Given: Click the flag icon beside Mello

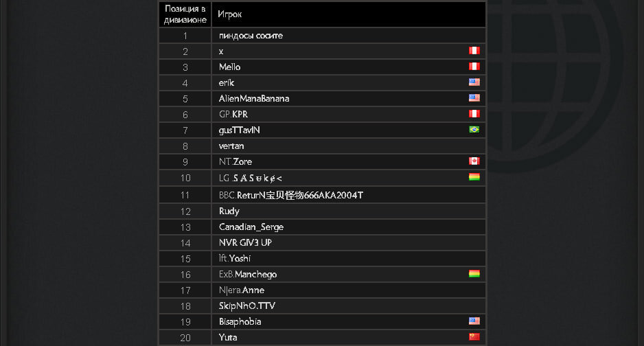Looking at the screenshot, I should (x=474, y=67).
